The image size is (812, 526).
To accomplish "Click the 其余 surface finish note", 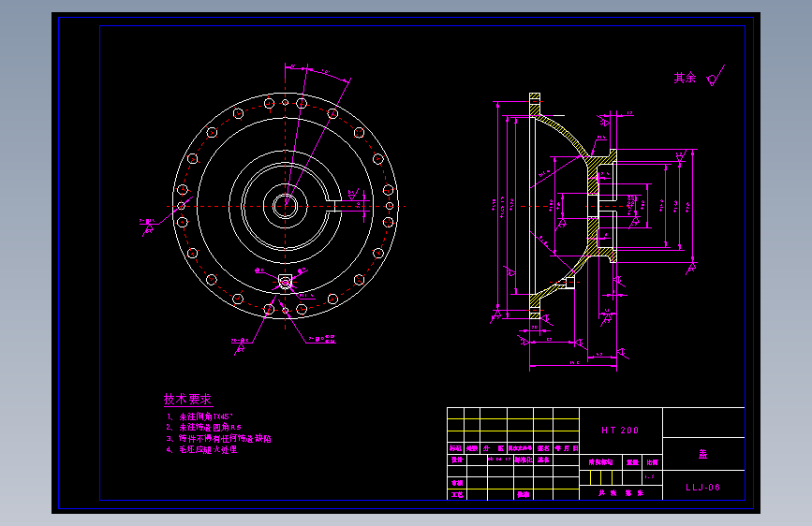I will (685, 79).
